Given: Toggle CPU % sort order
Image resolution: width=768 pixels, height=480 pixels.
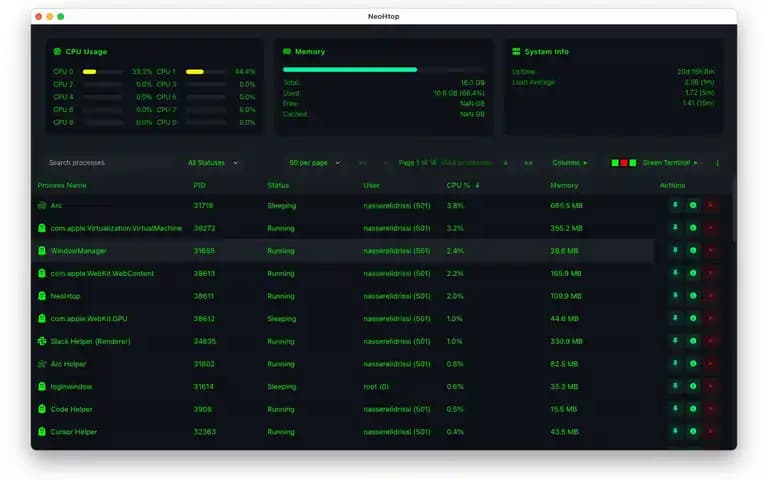Looking at the screenshot, I should pyautogui.click(x=463, y=185).
